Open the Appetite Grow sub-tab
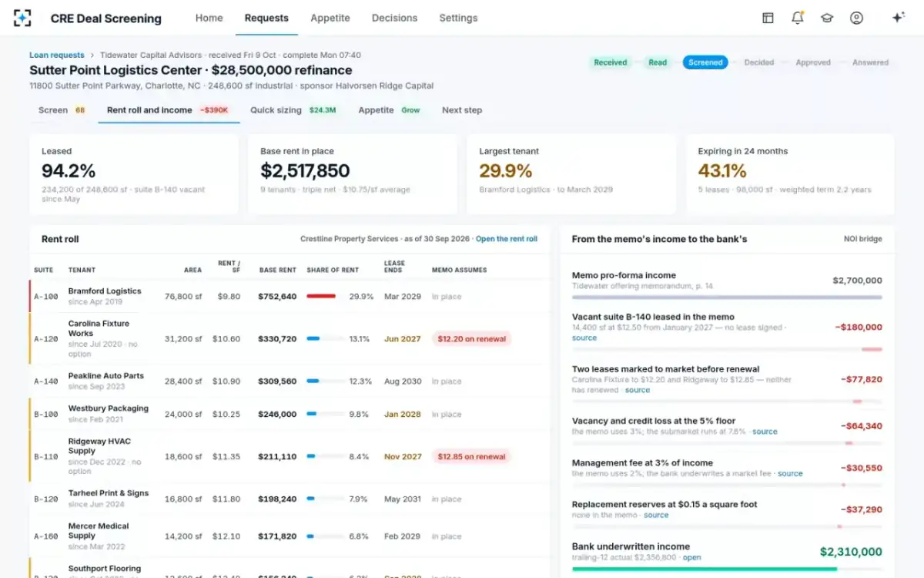 pyautogui.click(x=390, y=110)
